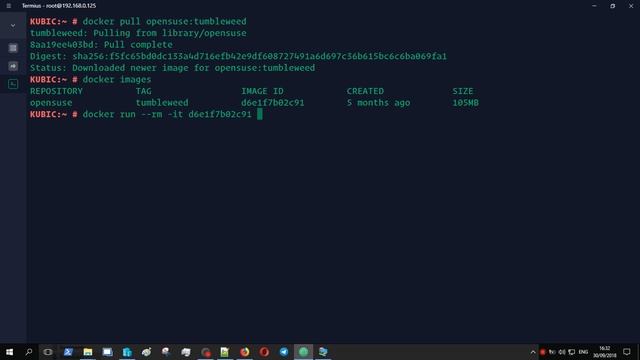
Task: Click the 'CREATED' column header
Action: click(365, 91)
